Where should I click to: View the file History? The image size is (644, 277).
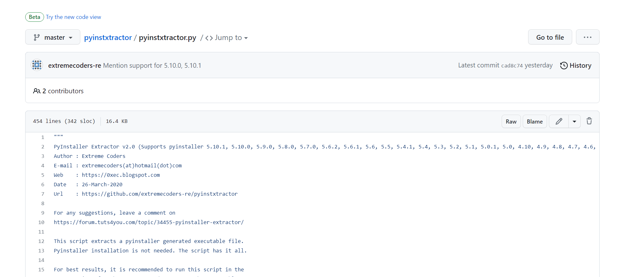pyautogui.click(x=576, y=66)
